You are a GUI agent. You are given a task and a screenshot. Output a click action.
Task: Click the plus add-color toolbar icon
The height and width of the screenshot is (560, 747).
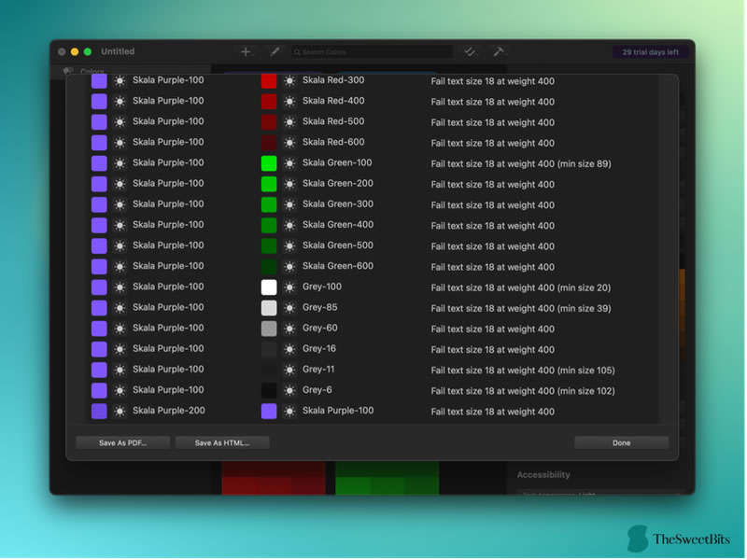point(246,52)
